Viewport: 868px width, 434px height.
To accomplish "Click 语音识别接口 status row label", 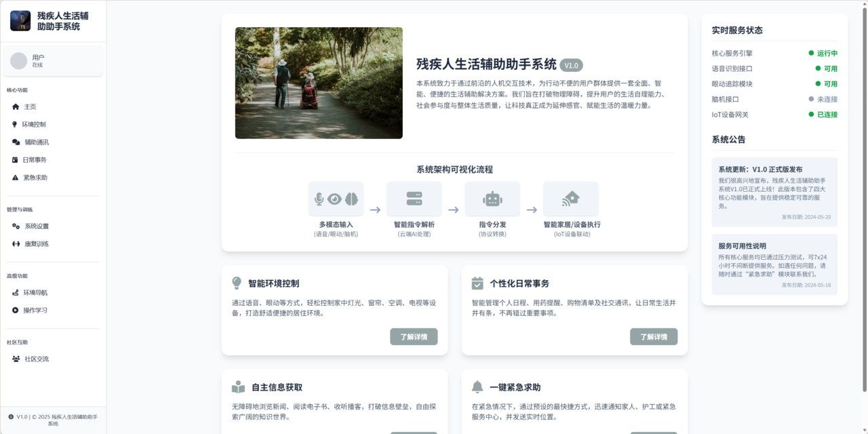I will pos(732,68).
